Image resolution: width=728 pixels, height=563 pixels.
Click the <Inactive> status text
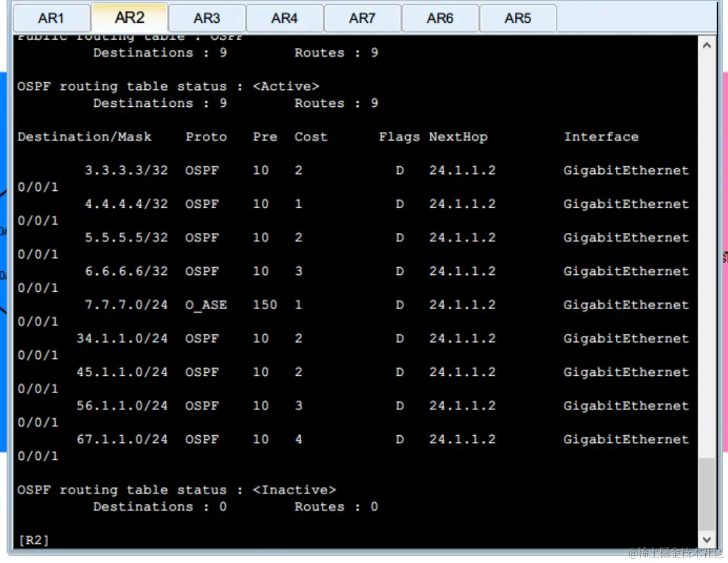pyautogui.click(x=294, y=490)
